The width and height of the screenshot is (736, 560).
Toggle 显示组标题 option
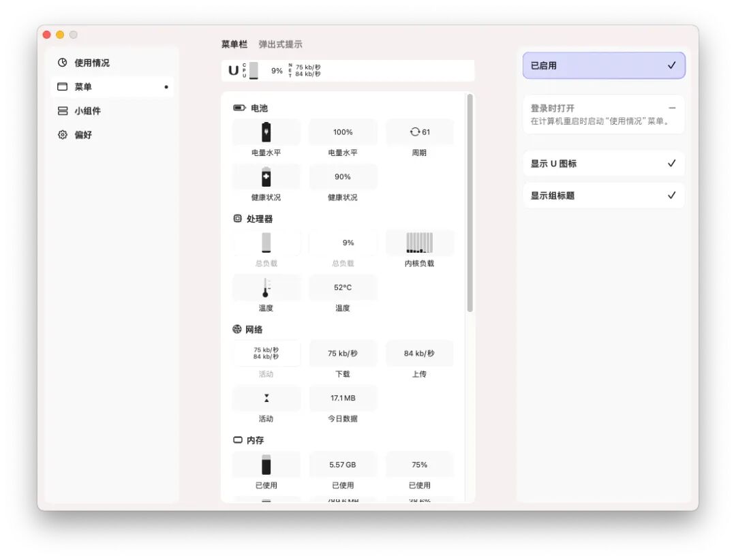604,196
